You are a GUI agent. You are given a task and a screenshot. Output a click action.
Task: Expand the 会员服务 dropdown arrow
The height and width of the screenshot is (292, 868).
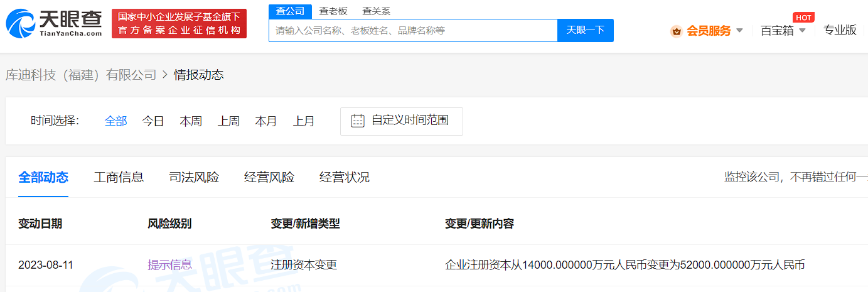point(739,31)
